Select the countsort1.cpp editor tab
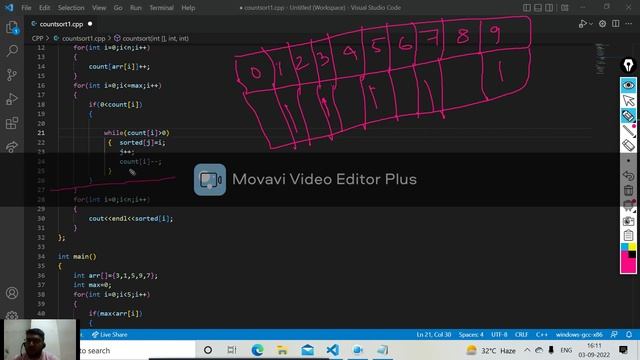The height and width of the screenshot is (360, 640). [x=62, y=24]
